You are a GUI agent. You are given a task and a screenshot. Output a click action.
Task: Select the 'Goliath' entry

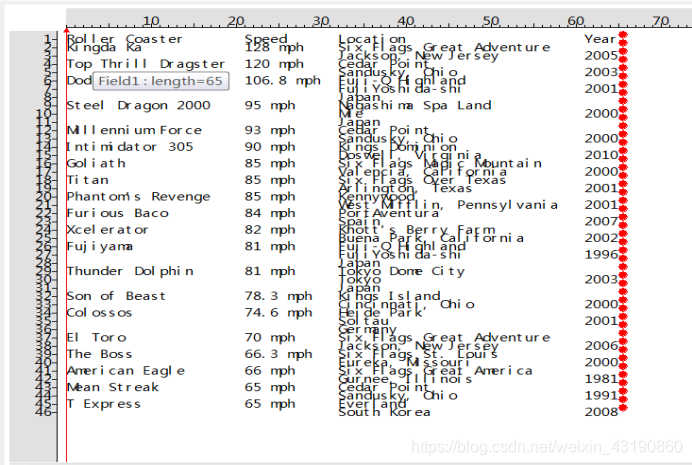click(96, 163)
